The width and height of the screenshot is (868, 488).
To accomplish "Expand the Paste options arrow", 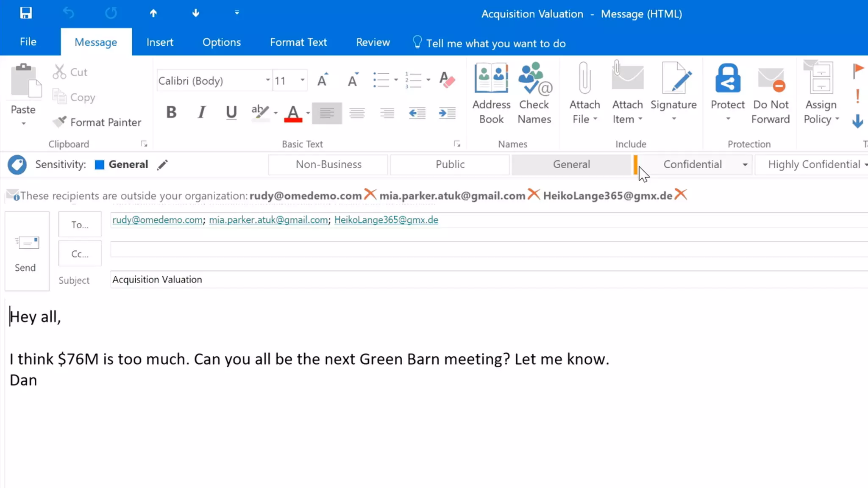I will coord(24,124).
